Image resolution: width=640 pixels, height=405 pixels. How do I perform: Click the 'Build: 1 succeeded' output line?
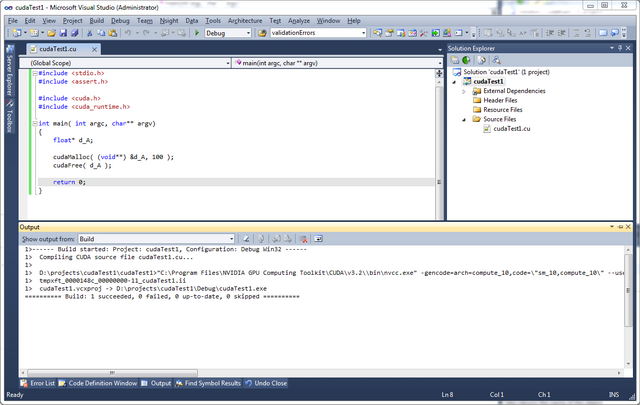coord(162,297)
